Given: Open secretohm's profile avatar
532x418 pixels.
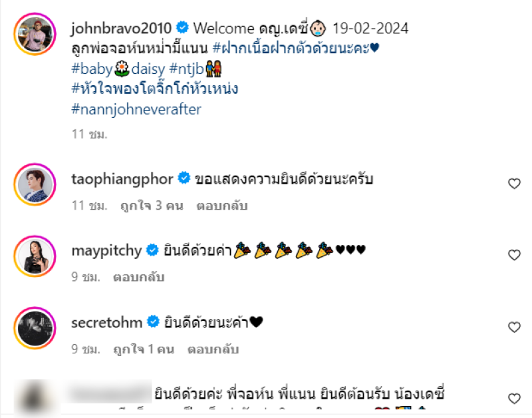Looking at the screenshot, I should click(35, 328).
